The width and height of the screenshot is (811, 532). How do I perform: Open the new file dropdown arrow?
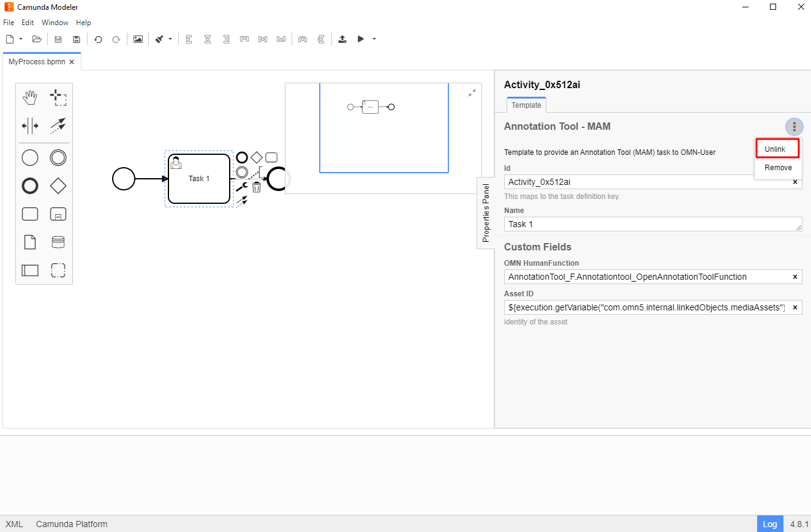21,39
